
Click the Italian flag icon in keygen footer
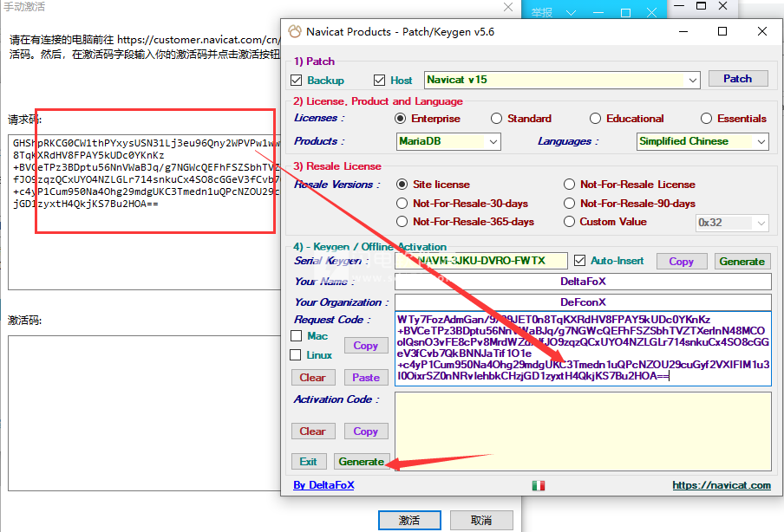[x=539, y=485]
